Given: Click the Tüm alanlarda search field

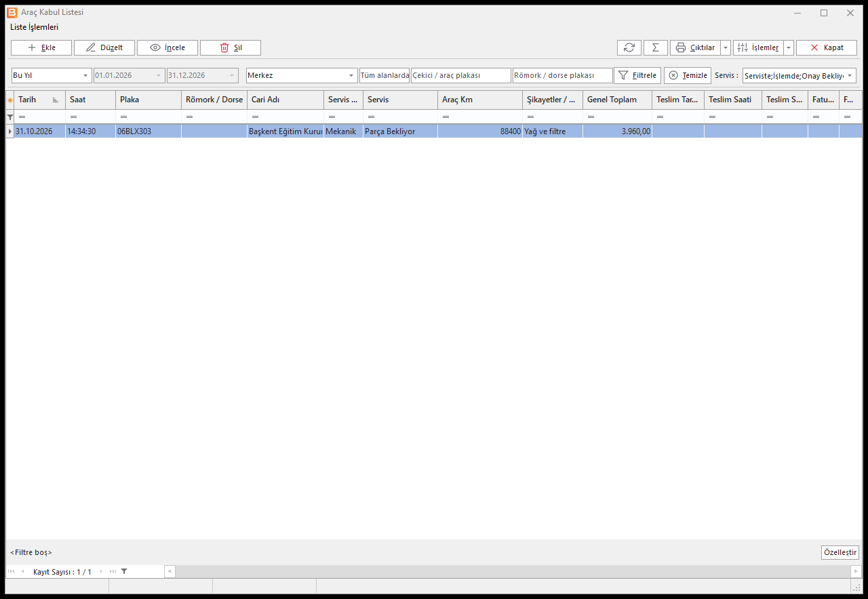Looking at the screenshot, I should click(384, 75).
